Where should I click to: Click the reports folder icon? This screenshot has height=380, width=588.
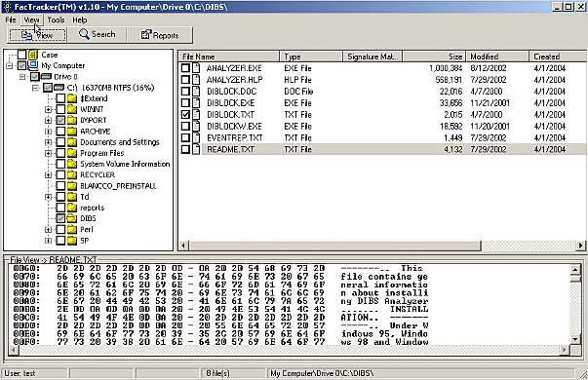[72, 208]
